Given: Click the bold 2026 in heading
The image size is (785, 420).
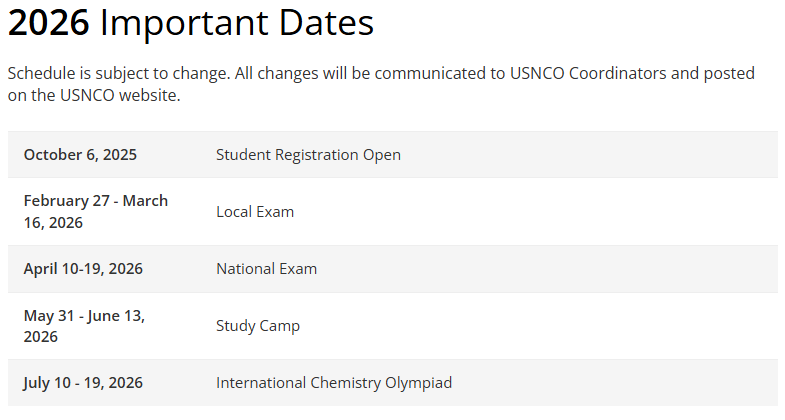Looking at the screenshot, I should (48, 24).
